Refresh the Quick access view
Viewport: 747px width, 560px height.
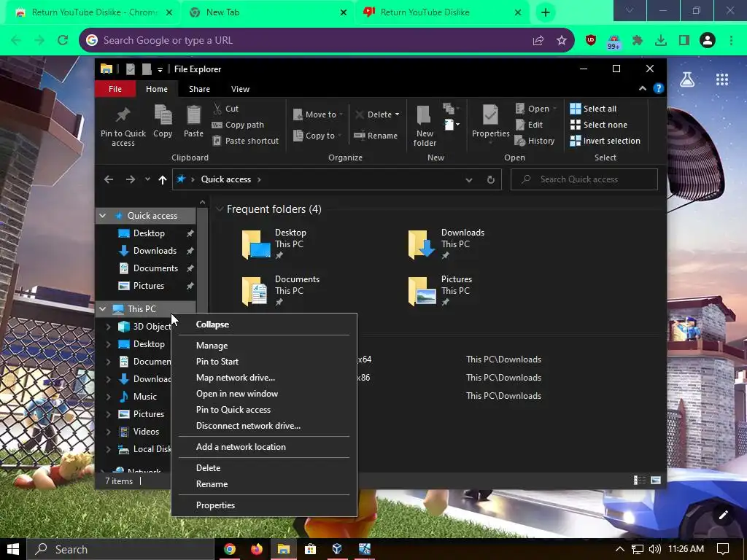point(491,179)
